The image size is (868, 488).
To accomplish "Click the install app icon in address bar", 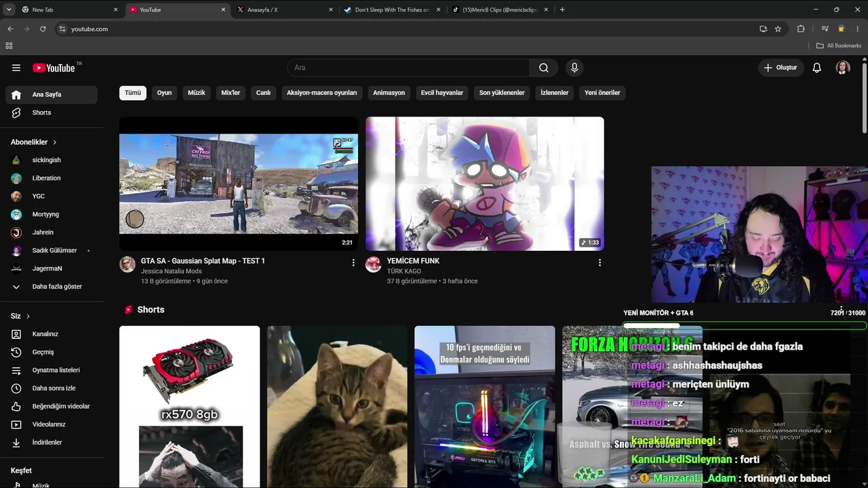I will (x=763, y=29).
